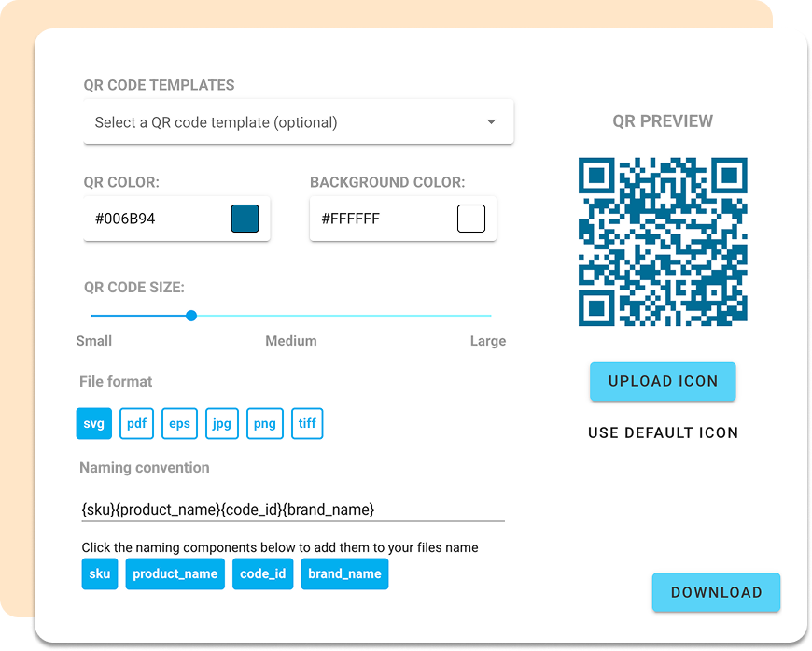Select the png file format
The image size is (812, 651).
click(264, 423)
